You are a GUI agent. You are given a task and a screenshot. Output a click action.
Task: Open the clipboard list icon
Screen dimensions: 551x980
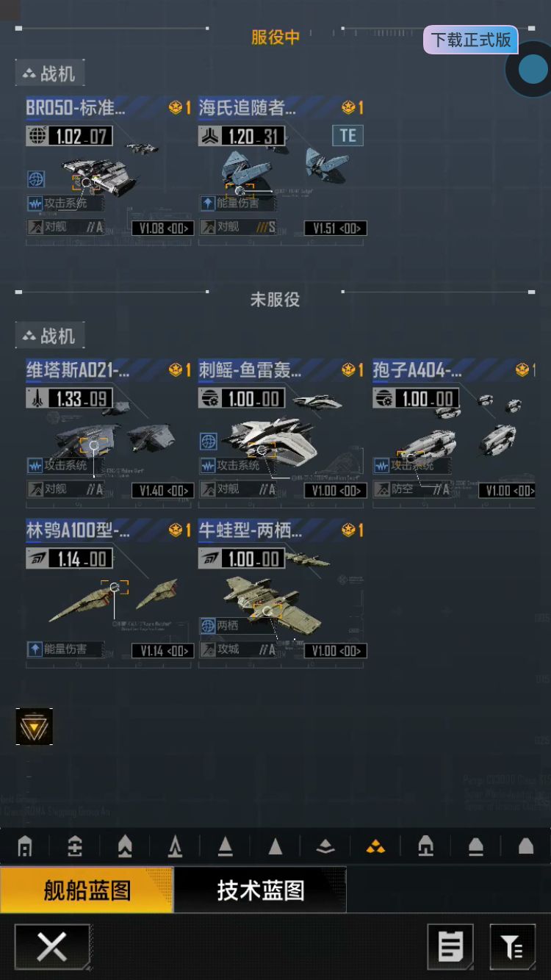(450, 947)
